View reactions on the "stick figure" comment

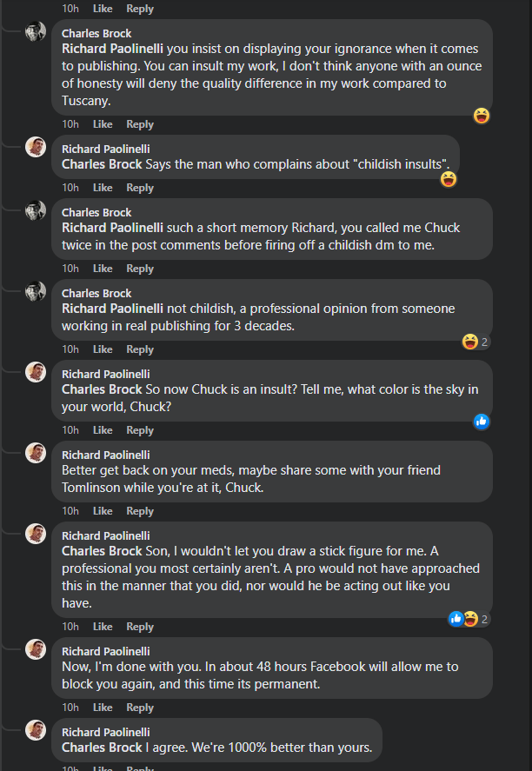point(469,619)
